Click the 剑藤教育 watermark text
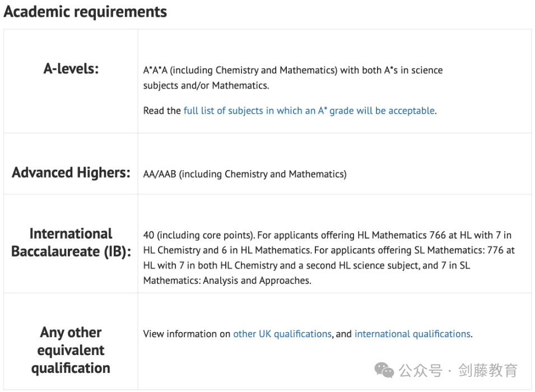Image resolution: width=535 pixels, height=392 pixels. (x=487, y=371)
